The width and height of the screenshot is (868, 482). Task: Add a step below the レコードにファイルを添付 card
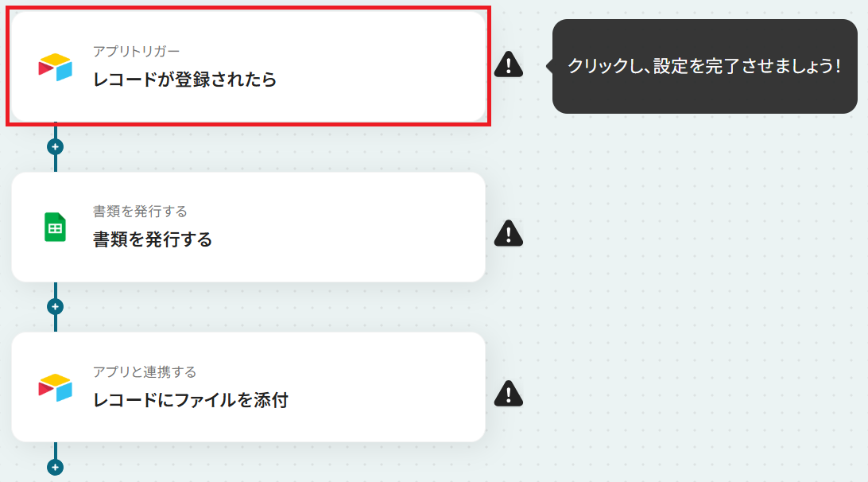click(56, 467)
